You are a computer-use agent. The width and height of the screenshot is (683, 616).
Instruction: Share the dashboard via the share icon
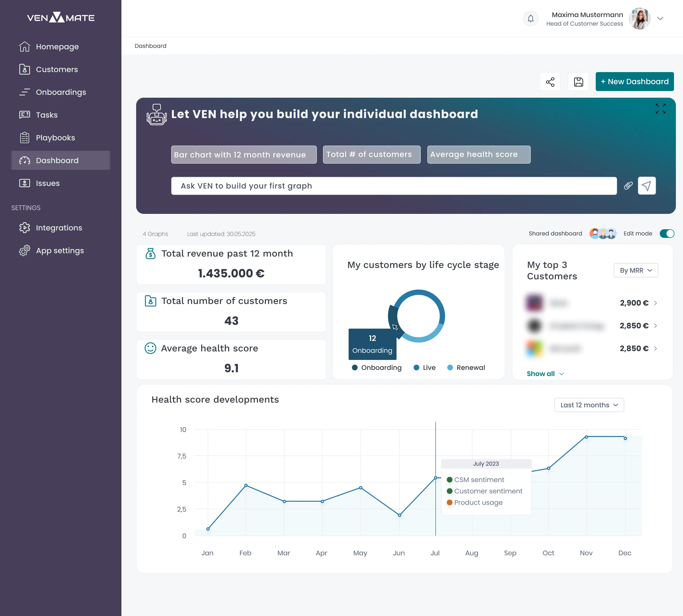[x=550, y=82]
